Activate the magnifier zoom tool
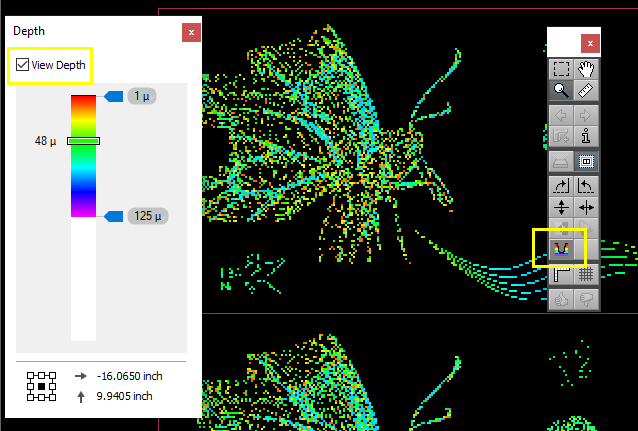 pos(562,90)
